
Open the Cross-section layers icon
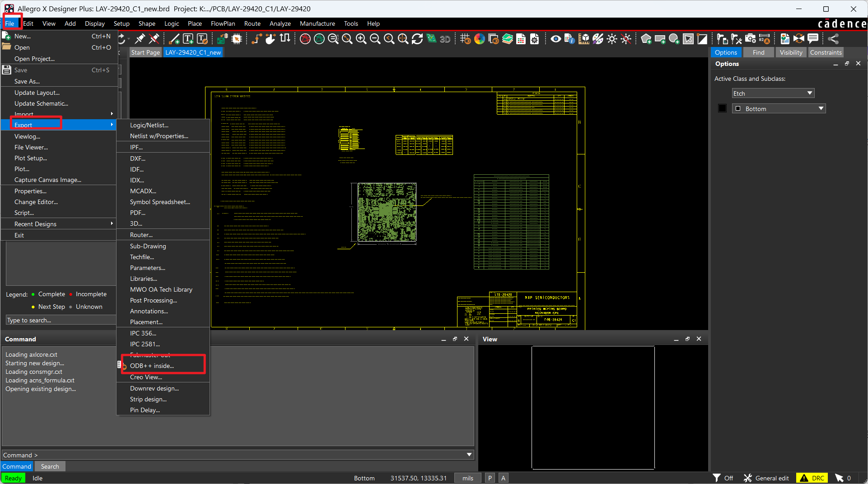pos(508,39)
